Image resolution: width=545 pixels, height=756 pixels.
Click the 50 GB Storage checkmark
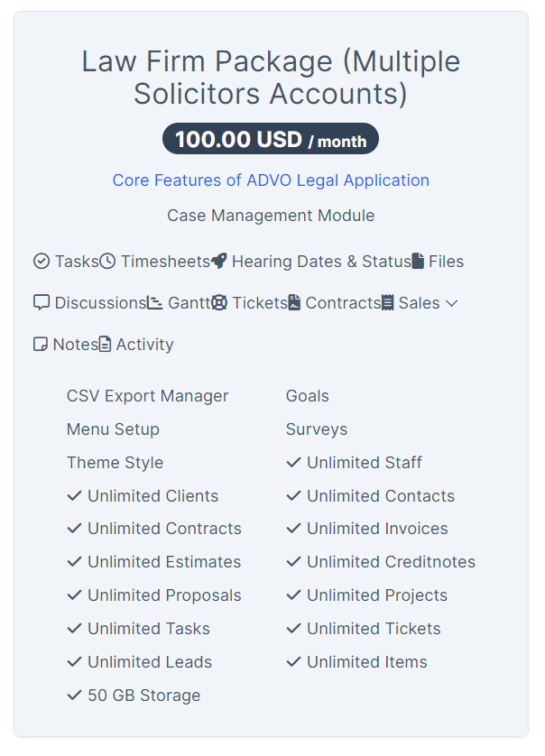75,696
